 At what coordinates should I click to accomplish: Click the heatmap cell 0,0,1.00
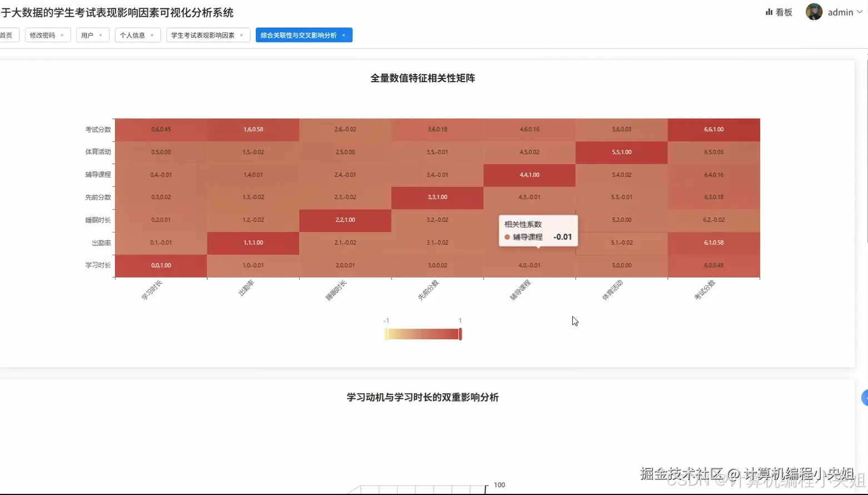pyautogui.click(x=161, y=265)
